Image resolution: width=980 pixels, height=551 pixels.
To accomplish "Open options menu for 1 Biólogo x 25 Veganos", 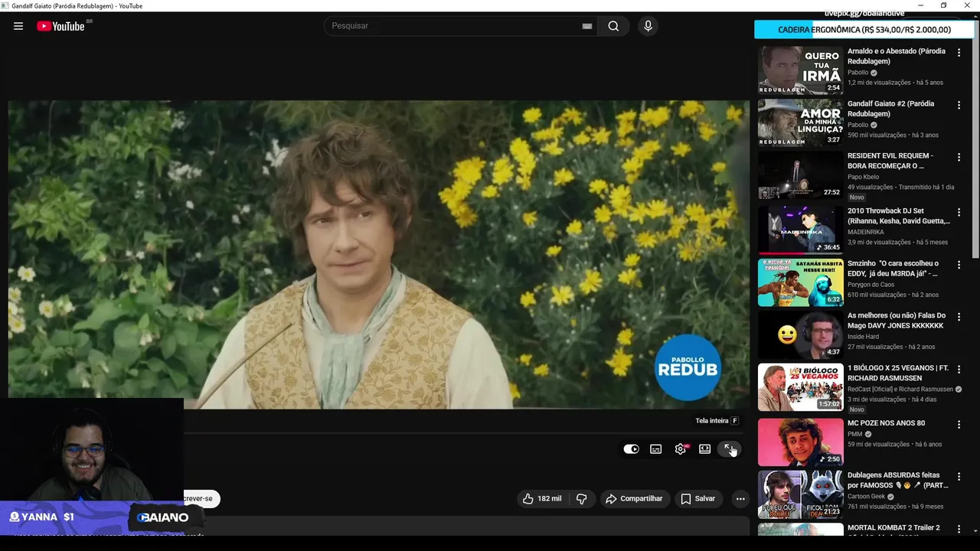I will point(959,369).
